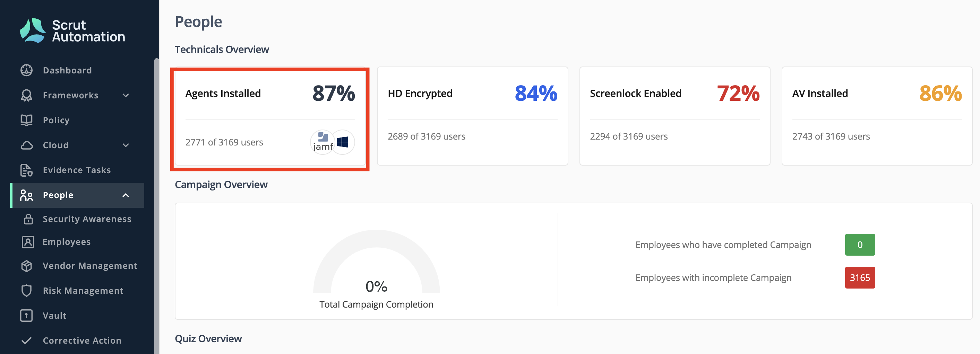Open the Screenlock Enabled card

674,116
